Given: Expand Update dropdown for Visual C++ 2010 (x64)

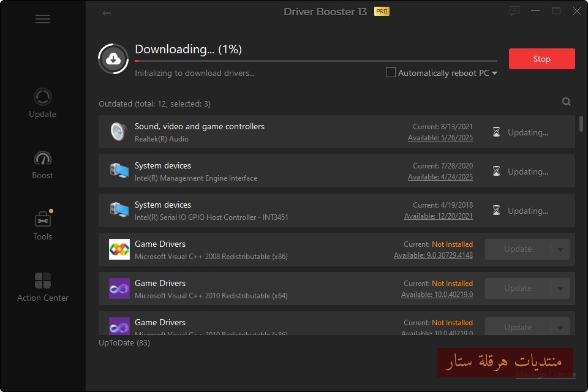Looking at the screenshot, I should click(560, 289).
